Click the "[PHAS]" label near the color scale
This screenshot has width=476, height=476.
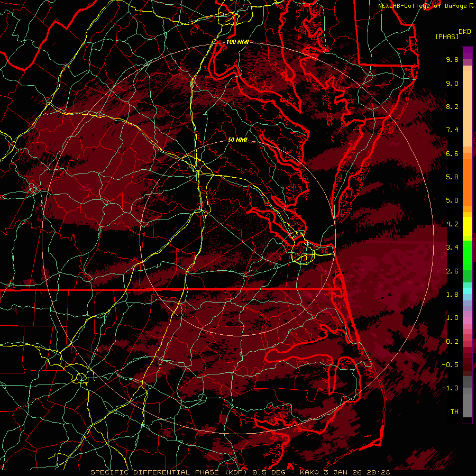point(447,36)
